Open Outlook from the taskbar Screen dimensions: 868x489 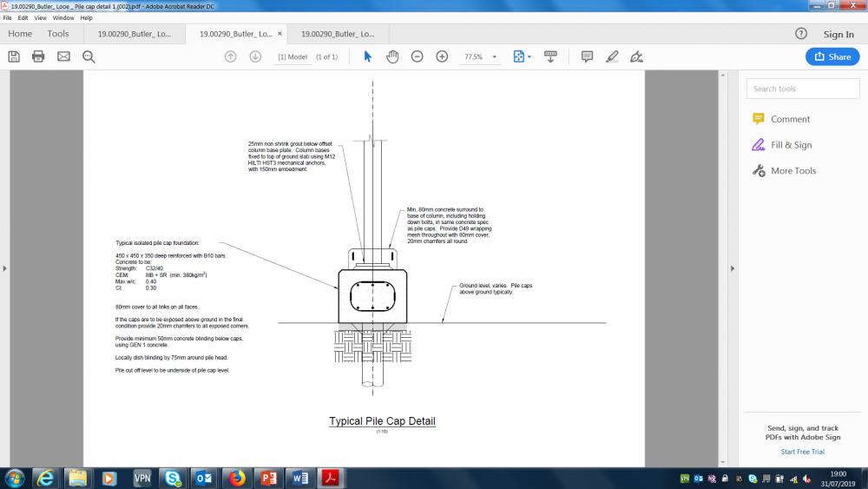(x=204, y=479)
